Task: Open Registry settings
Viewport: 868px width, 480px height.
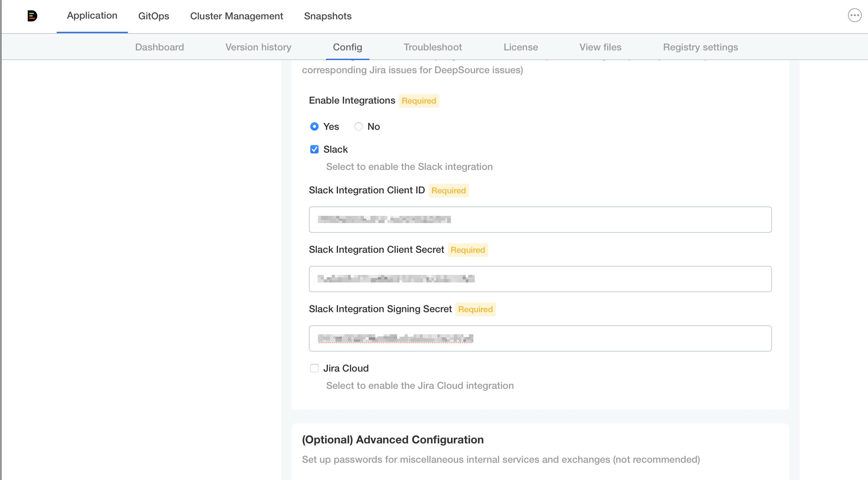Action: (x=700, y=47)
